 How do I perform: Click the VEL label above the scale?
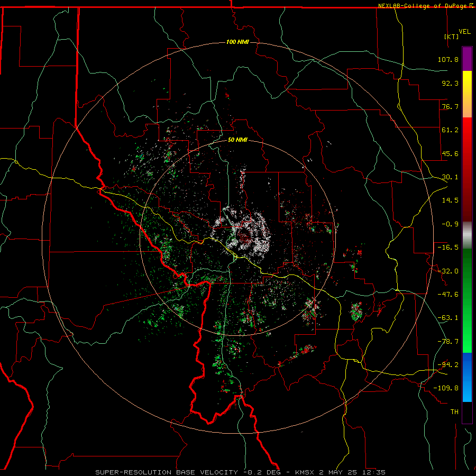pos(465,32)
